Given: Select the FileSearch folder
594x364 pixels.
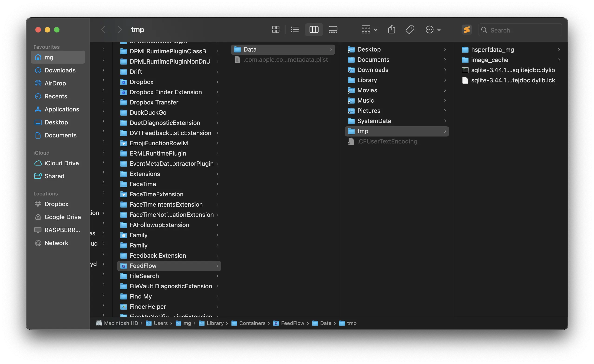Looking at the screenshot, I should coord(169,276).
